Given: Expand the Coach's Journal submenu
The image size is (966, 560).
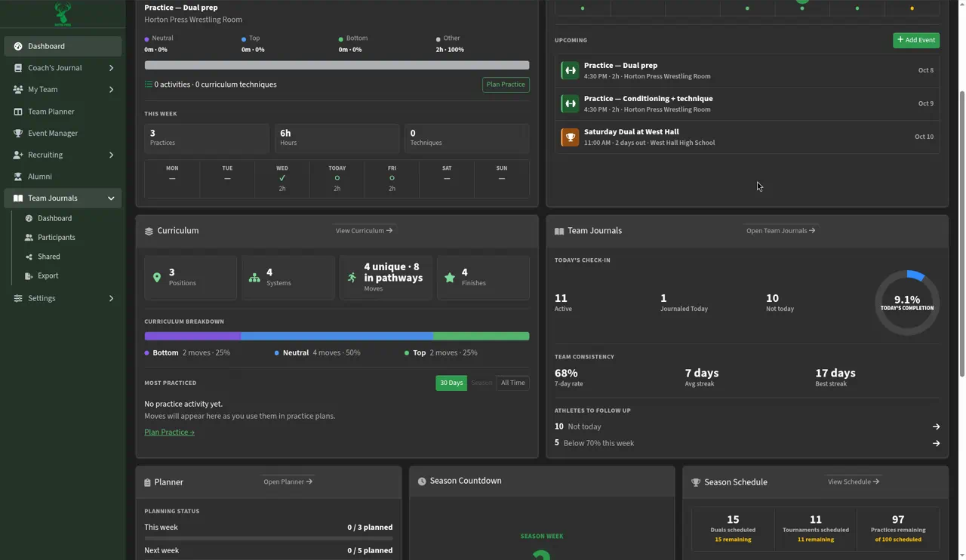Looking at the screenshot, I should pyautogui.click(x=111, y=68).
